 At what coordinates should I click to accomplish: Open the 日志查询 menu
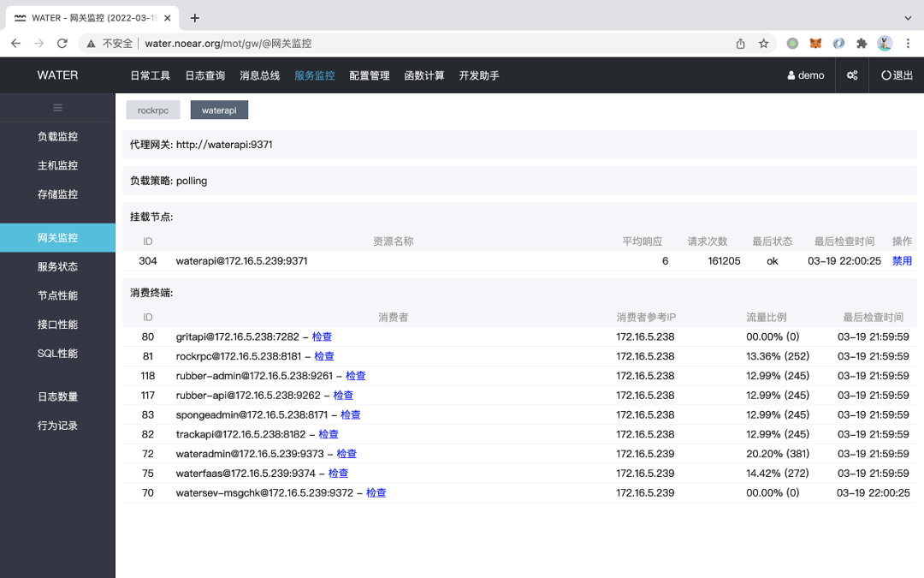pyautogui.click(x=204, y=75)
